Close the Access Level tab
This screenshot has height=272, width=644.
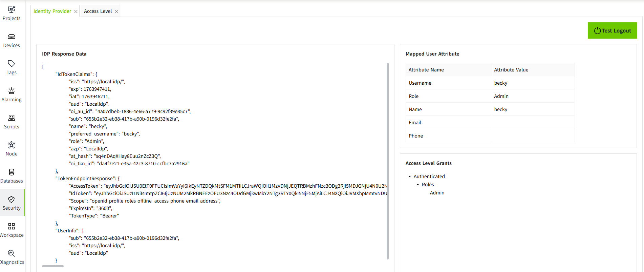[x=116, y=12]
